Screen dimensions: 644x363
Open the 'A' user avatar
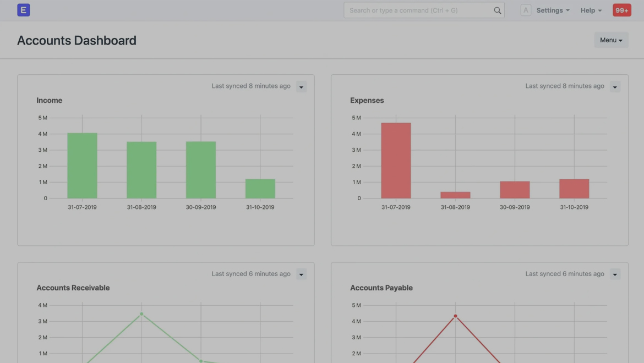click(x=526, y=10)
